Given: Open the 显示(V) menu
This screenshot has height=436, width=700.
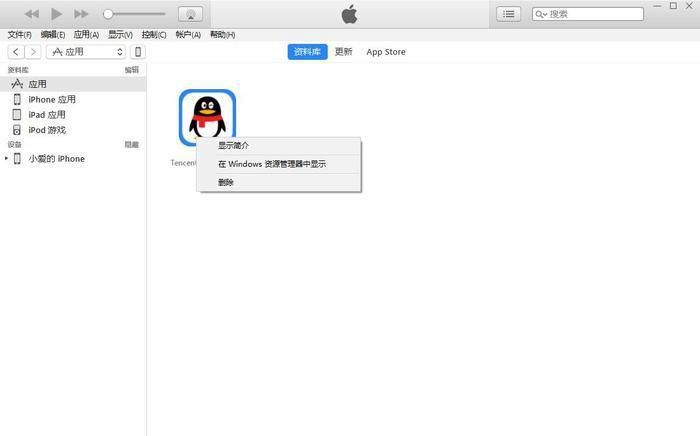Looking at the screenshot, I should pos(120,34).
